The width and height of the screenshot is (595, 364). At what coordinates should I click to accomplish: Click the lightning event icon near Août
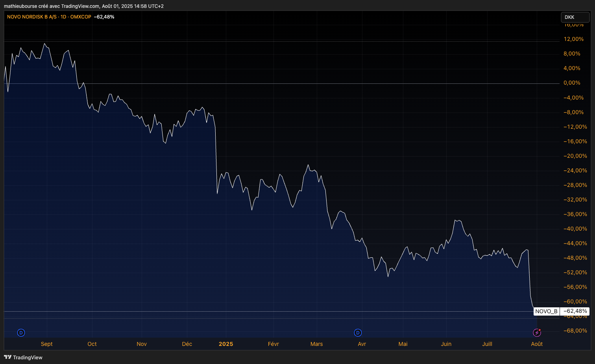[537, 333]
